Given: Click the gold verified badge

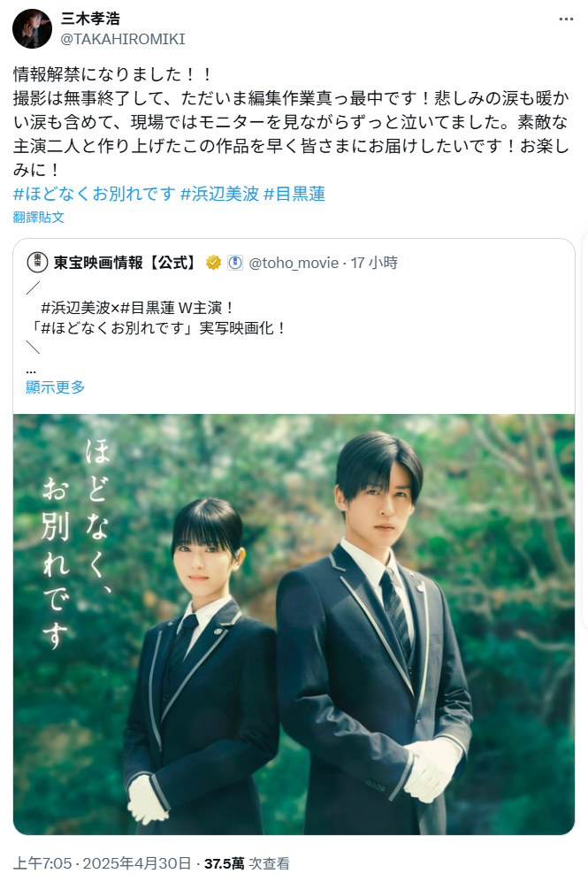Looking at the screenshot, I should click(x=213, y=263).
